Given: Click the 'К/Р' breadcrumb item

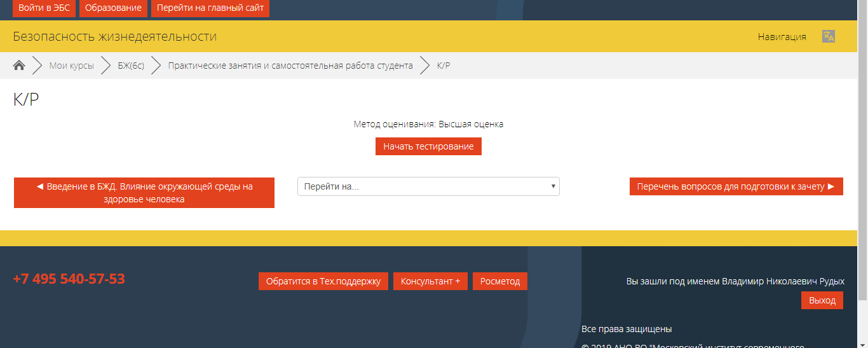Looking at the screenshot, I should pos(444,66).
